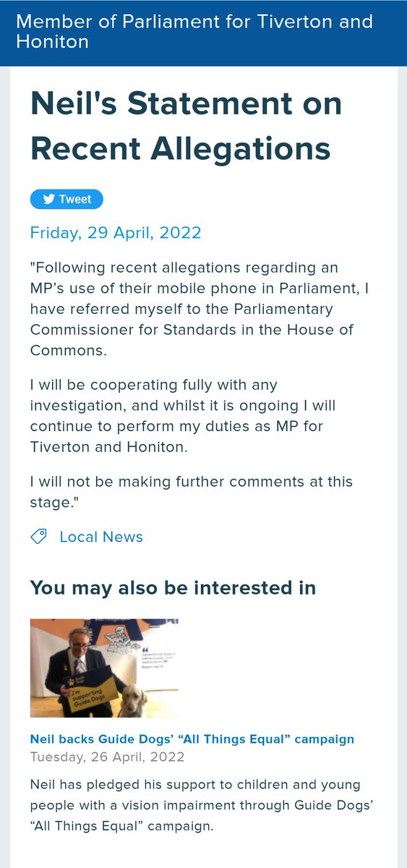This screenshot has width=407, height=868.
Task: Open the 'Neil backs Guide Dogs' article link
Action: coord(192,739)
